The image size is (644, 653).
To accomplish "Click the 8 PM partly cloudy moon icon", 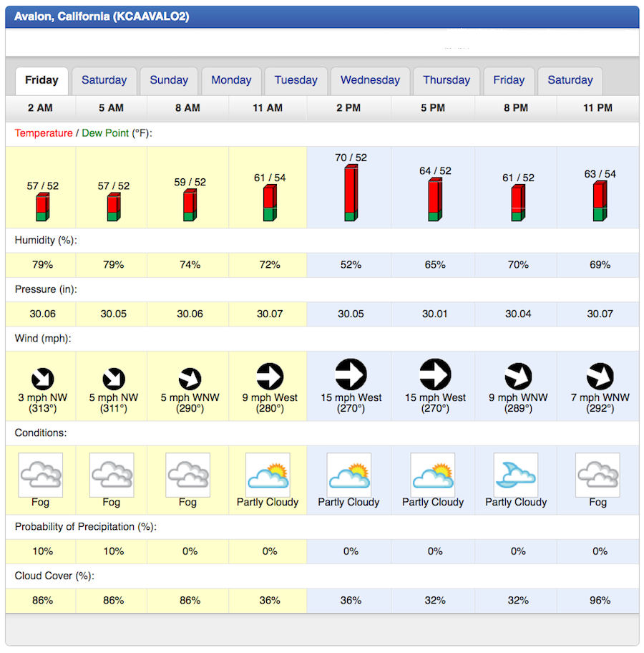I will (516, 475).
